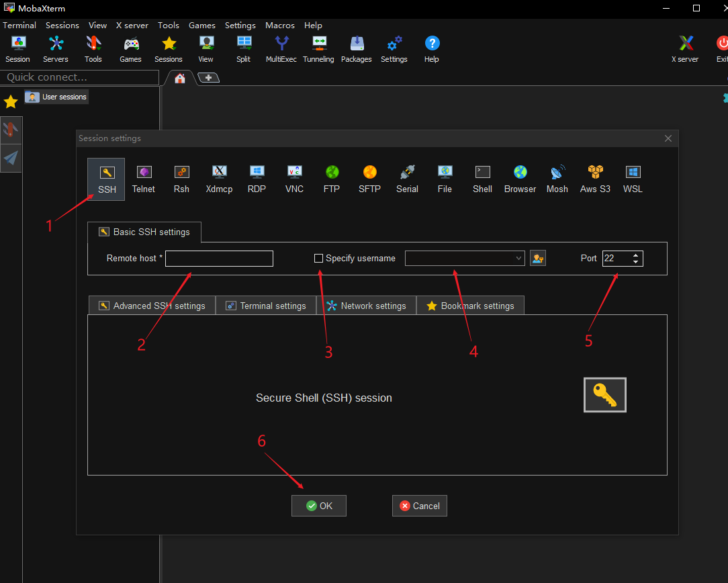The width and height of the screenshot is (728, 583).
Task: Switch to the Network settings tab
Action: point(366,306)
